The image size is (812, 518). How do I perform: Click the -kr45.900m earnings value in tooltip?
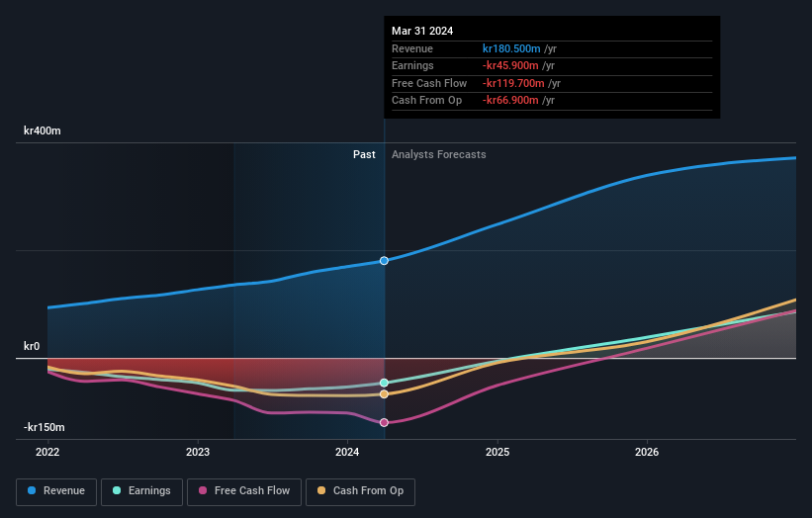pos(510,65)
